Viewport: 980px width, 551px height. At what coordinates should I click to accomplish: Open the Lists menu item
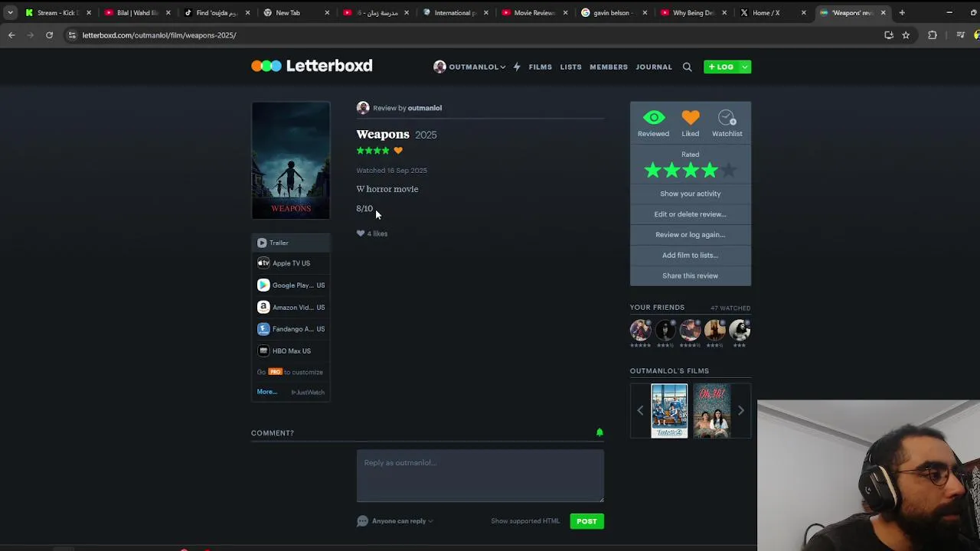[x=570, y=67]
